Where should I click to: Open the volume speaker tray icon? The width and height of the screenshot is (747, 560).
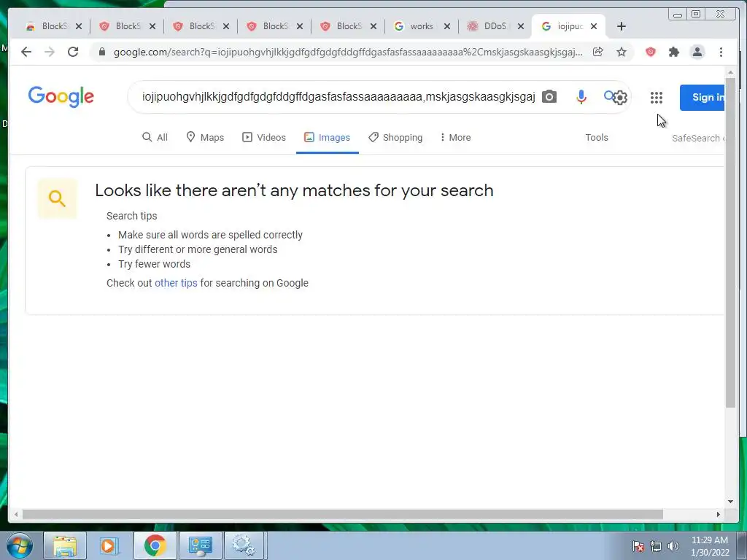click(x=673, y=546)
